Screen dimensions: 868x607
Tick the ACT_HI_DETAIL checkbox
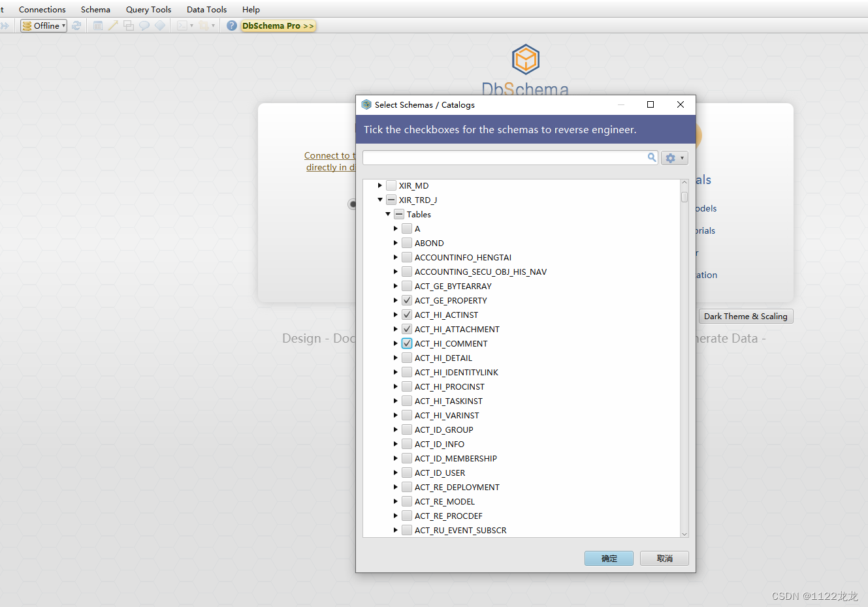(x=407, y=358)
